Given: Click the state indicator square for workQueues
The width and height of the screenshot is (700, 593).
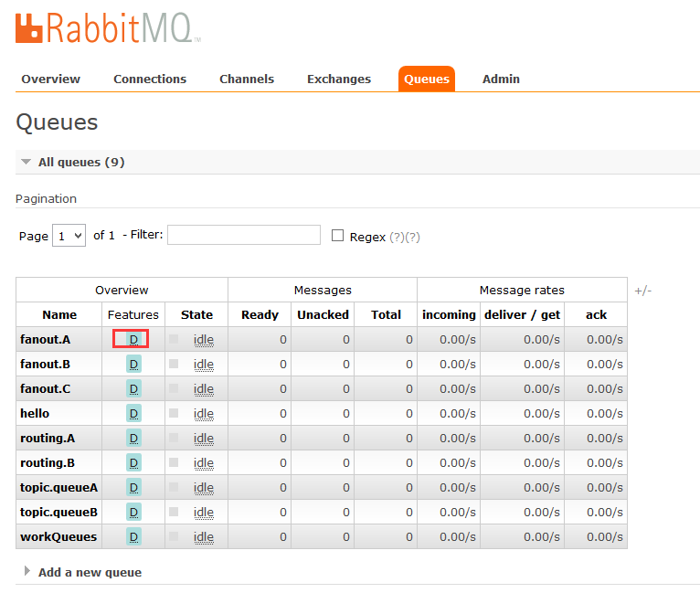Looking at the screenshot, I should [x=174, y=535].
